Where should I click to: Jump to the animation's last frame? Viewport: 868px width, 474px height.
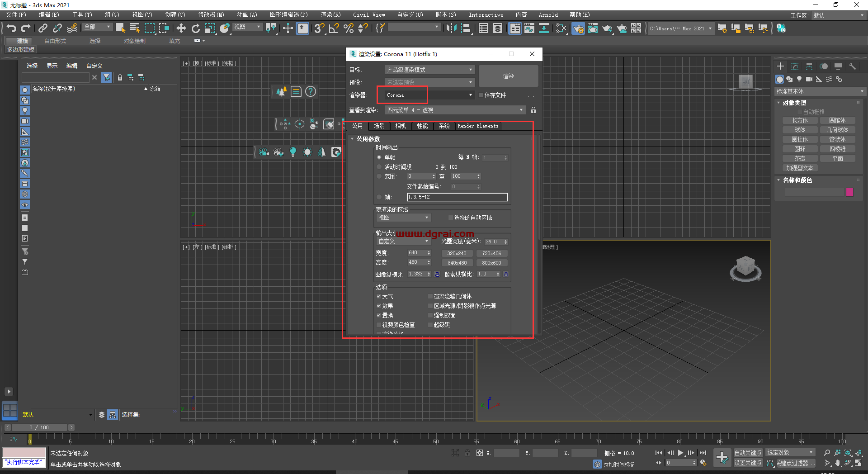[x=703, y=453]
